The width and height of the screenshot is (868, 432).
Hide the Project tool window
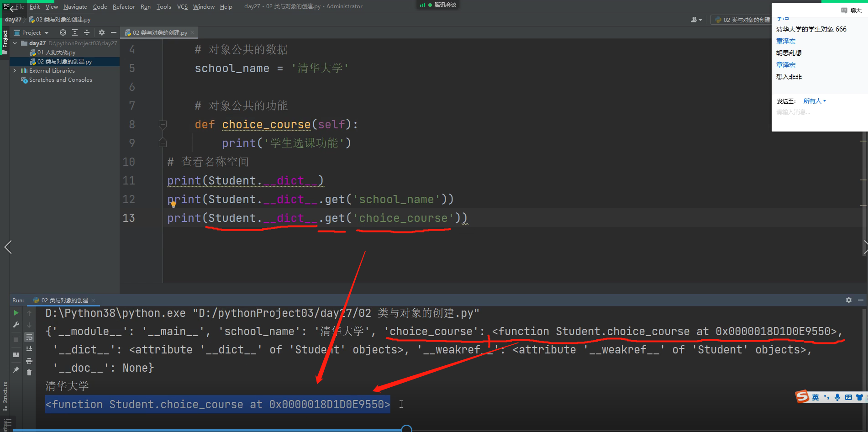click(114, 32)
